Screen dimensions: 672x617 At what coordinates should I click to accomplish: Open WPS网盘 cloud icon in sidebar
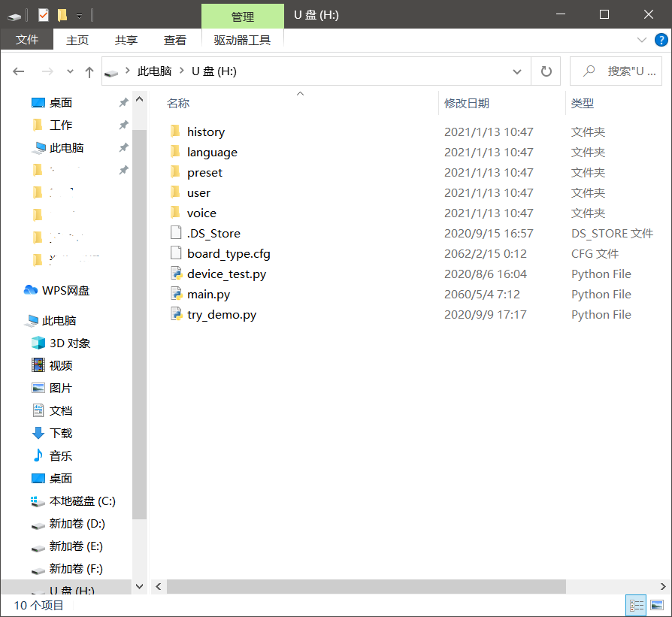(x=31, y=290)
